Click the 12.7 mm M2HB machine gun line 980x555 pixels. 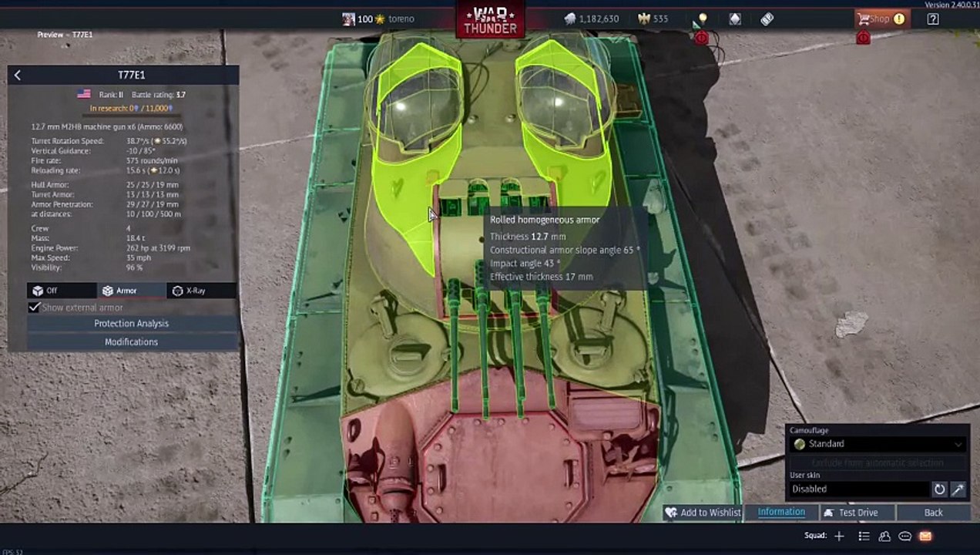pyautogui.click(x=107, y=126)
